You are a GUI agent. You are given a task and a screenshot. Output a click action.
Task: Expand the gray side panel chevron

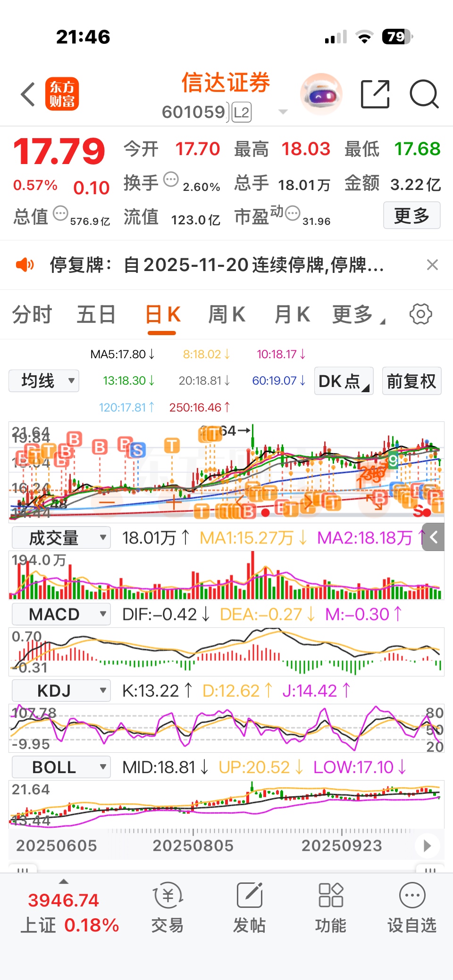[x=433, y=537]
